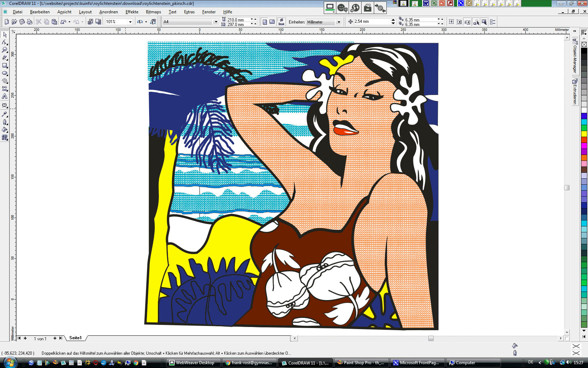588x368 pixels.
Task: Click the Export icon
Action: pos(98,22)
